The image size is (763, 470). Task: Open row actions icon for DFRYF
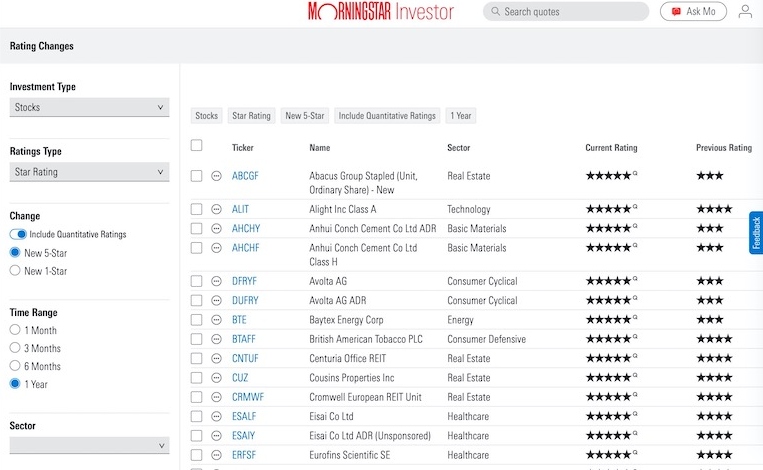click(216, 281)
